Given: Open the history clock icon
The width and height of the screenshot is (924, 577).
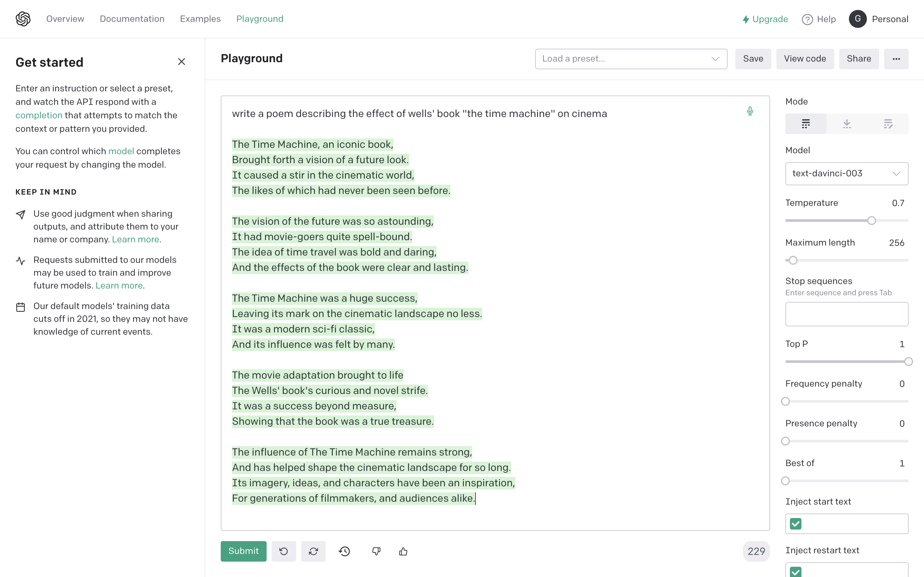Looking at the screenshot, I should click(x=344, y=551).
